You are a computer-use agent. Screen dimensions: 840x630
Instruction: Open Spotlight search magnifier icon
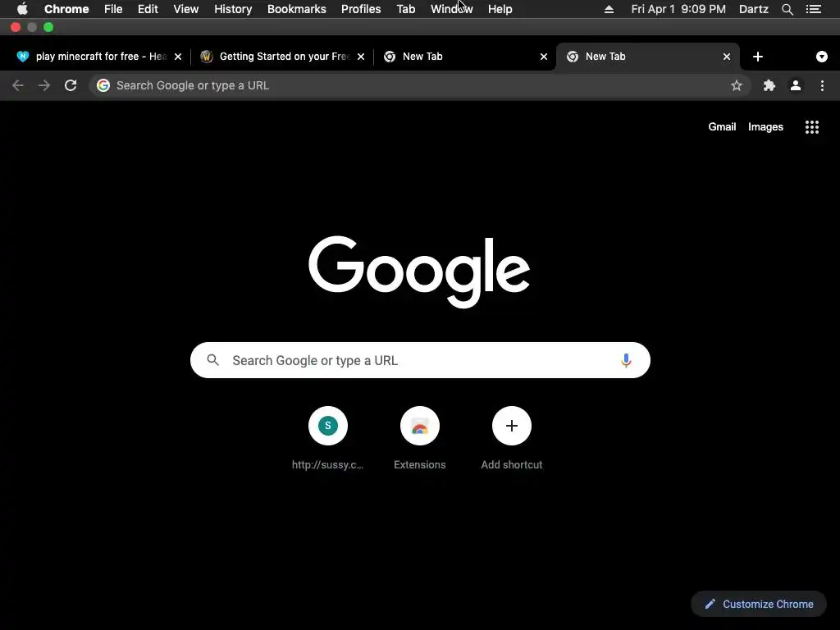pyautogui.click(x=787, y=9)
